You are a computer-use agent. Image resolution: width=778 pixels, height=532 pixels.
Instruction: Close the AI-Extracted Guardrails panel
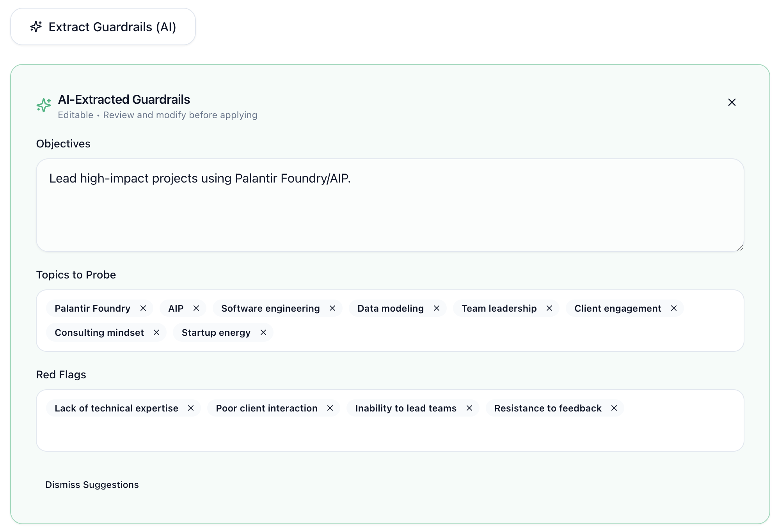coord(732,102)
